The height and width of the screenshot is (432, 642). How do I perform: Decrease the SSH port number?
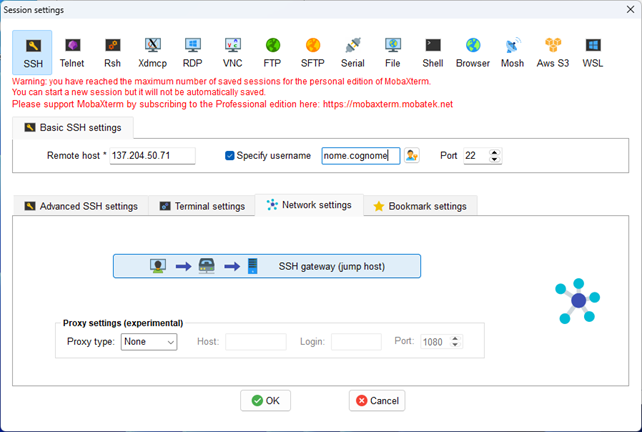(x=495, y=159)
